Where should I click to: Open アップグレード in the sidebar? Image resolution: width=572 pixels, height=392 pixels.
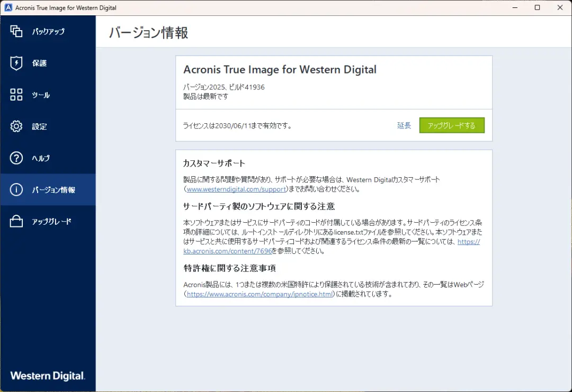pyautogui.click(x=48, y=221)
